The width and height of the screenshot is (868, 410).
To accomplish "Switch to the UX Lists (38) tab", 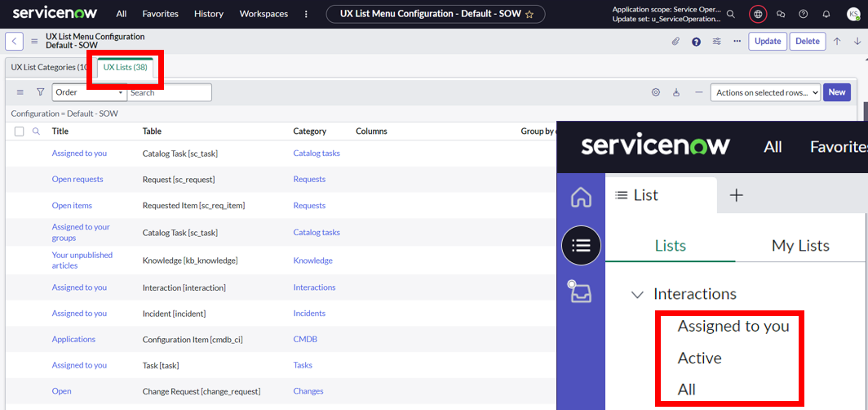I will pyautogui.click(x=125, y=67).
